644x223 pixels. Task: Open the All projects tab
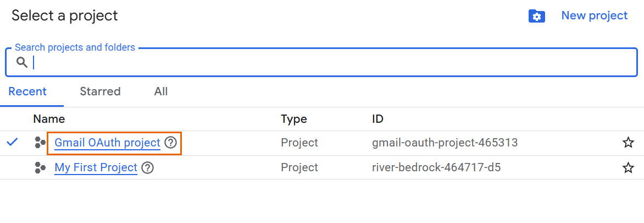(x=161, y=91)
